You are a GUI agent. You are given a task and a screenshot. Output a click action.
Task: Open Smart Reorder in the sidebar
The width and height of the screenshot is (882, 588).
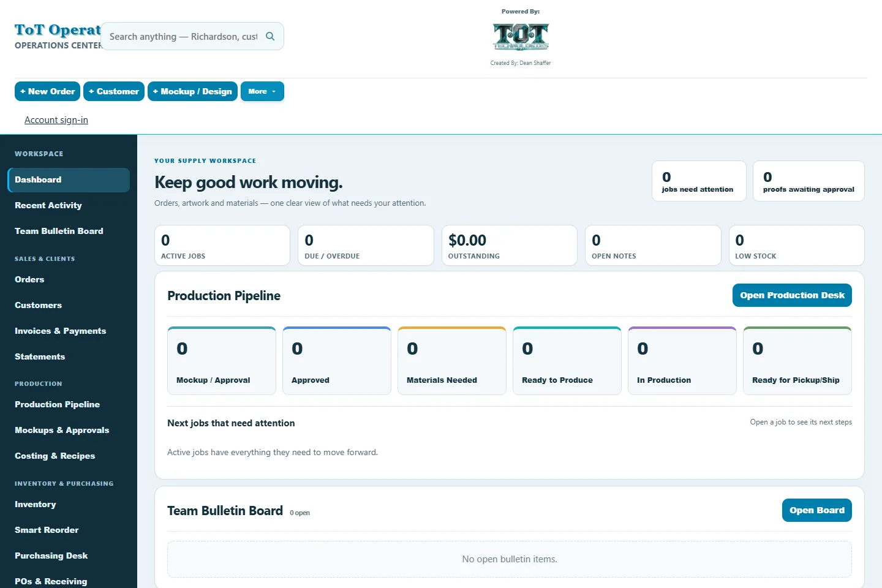coord(69,530)
